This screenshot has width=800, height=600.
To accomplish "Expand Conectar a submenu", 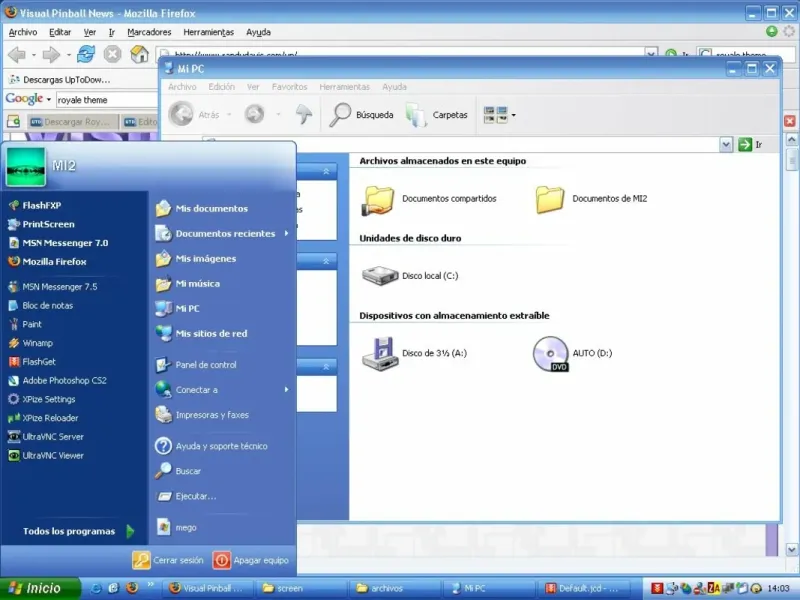I will [x=287, y=389].
